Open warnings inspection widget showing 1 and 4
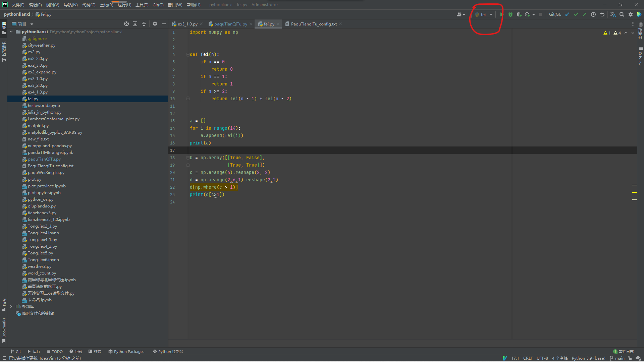This screenshot has height=362, width=644. 612,33
